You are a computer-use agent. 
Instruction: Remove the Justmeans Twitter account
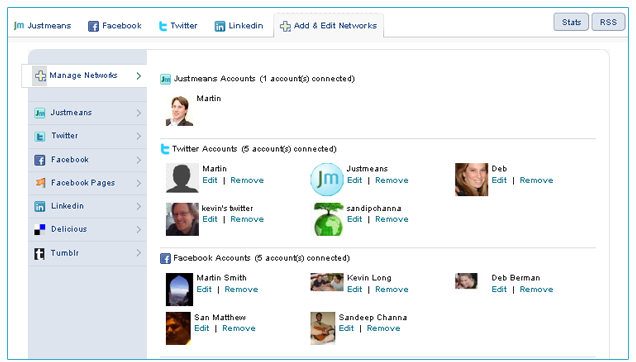click(392, 180)
